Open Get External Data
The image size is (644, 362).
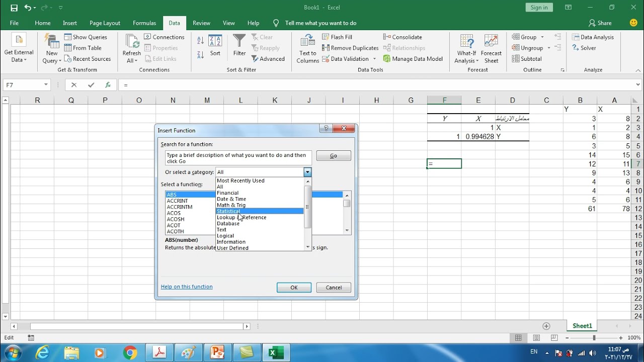19,49
